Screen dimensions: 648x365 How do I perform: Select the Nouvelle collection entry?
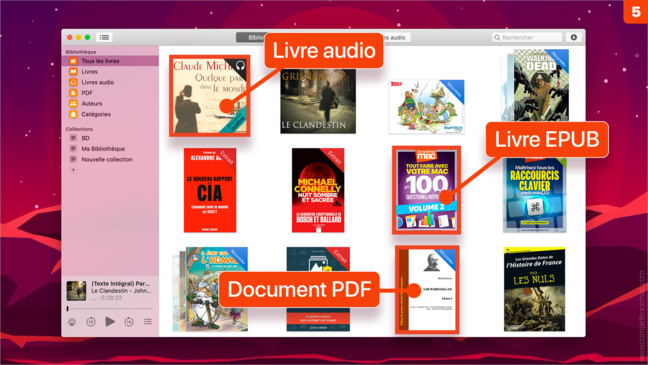coord(110,159)
